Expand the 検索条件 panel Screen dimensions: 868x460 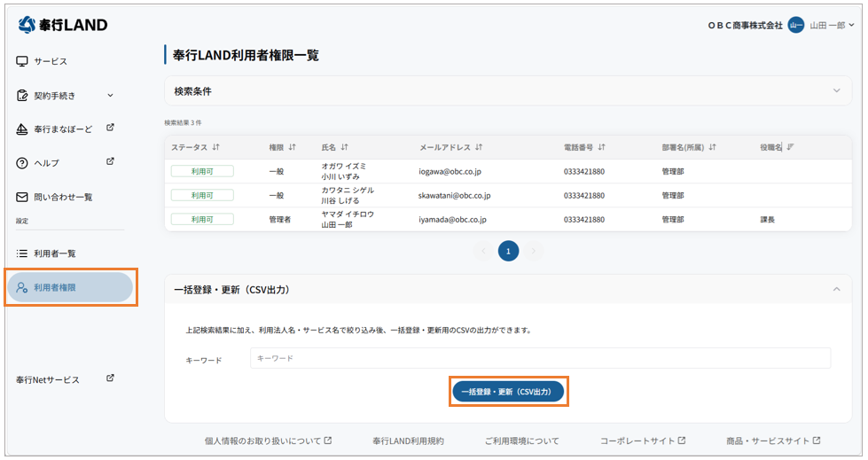pyautogui.click(x=508, y=90)
